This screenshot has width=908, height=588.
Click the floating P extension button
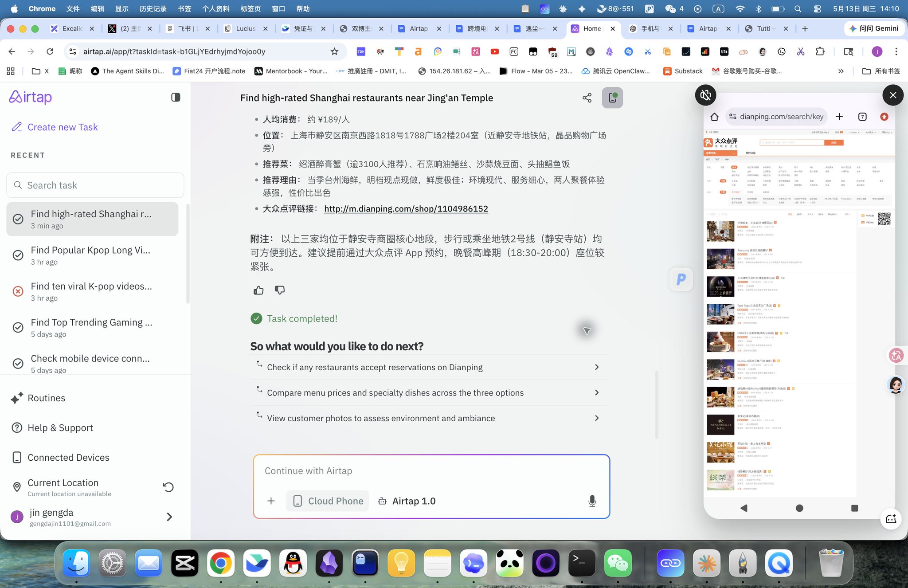pyautogui.click(x=681, y=279)
